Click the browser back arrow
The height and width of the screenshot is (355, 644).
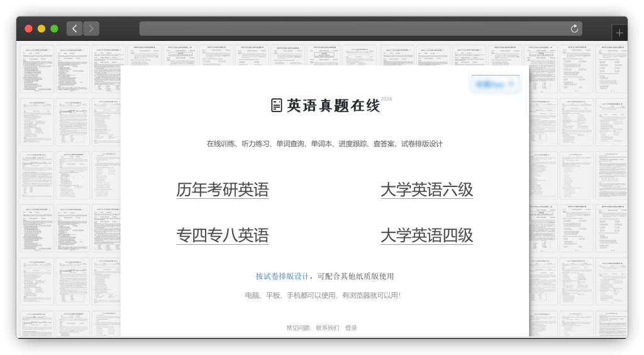click(x=74, y=28)
